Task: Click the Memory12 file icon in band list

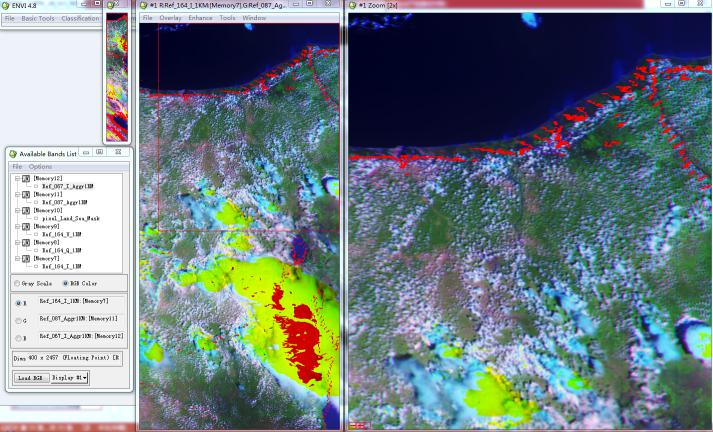Action: click(x=26, y=178)
